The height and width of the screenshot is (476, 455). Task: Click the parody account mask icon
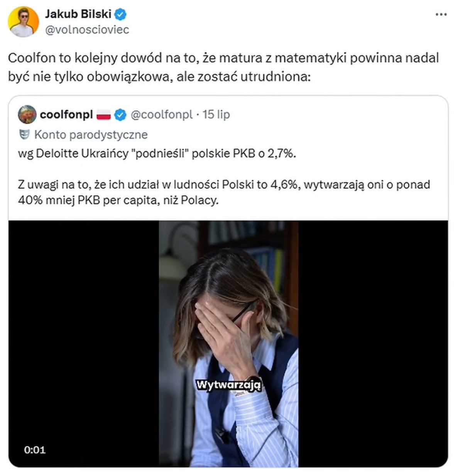click(24, 135)
